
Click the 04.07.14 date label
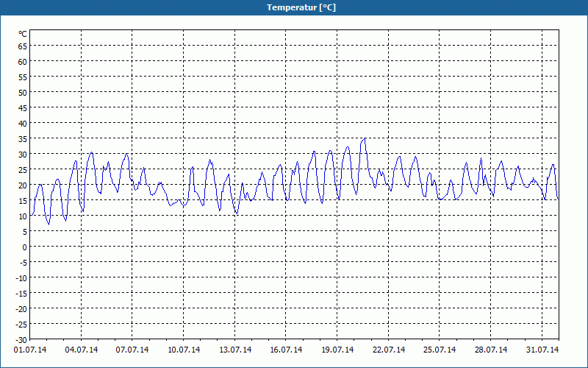click(x=82, y=350)
